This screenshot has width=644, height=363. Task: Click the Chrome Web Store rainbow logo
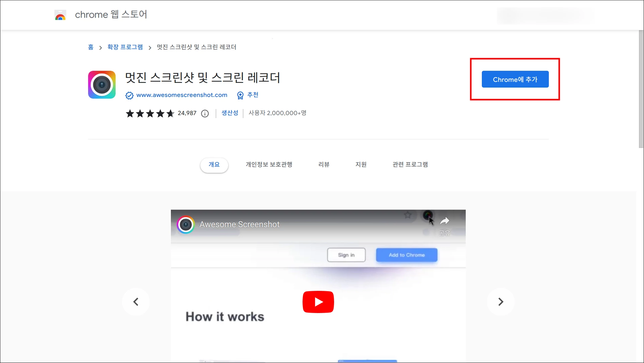tap(60, 15)
